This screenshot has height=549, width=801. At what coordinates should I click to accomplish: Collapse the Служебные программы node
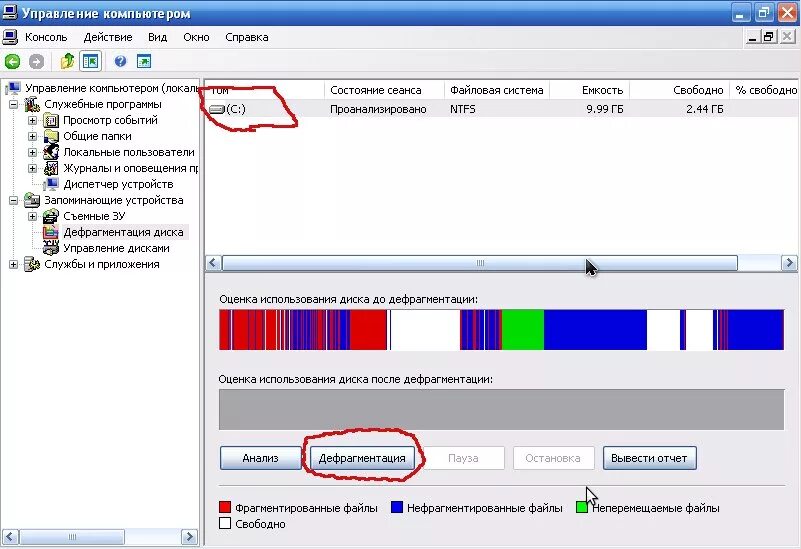click(13, 105)
